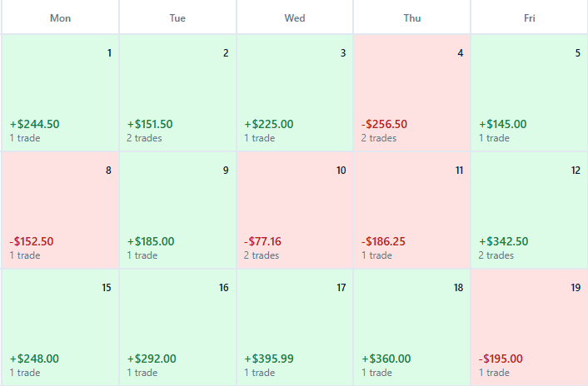Click the Tue column header
This screenshot has height=386, width=588.
pyautogui.click(x=177, y=17)
